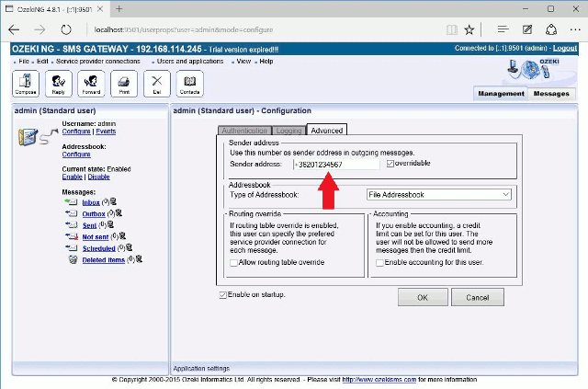This screenshot has height=389, width=588.
Task: Click the Ozeki logo image
Action: 534,69
